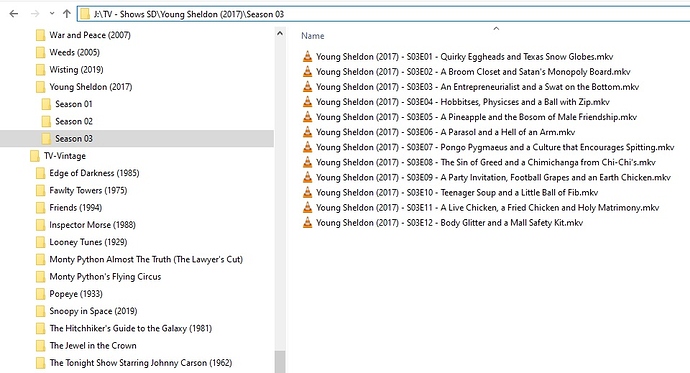Select Popeye (1933) folder
This screenshot has width=690, height=373.
click(x=76, y=293)
